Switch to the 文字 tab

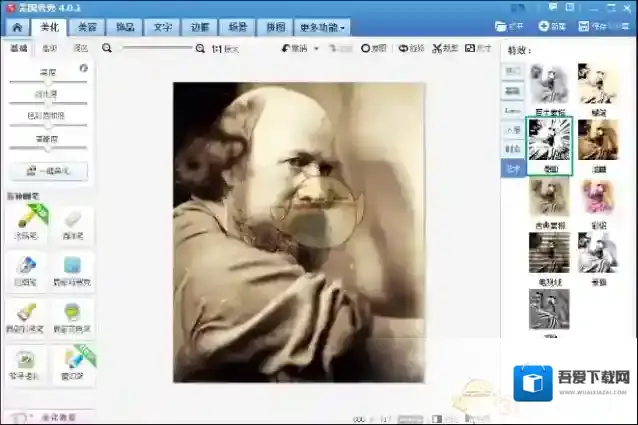[162, 27]
